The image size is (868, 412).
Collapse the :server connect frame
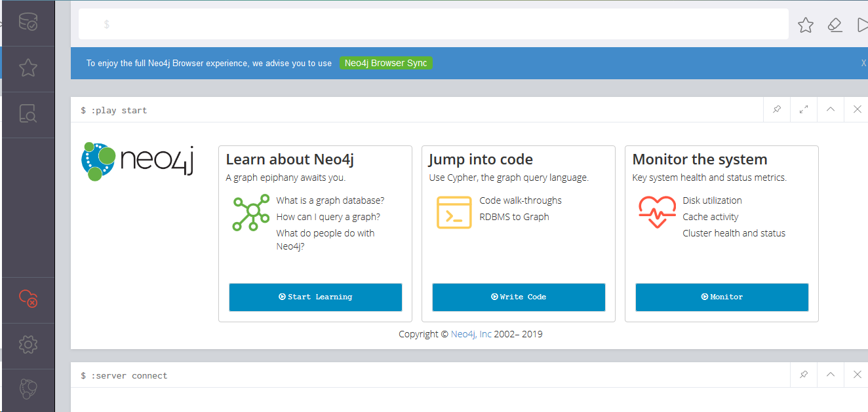pyautogui.click(x=831, y=375)
